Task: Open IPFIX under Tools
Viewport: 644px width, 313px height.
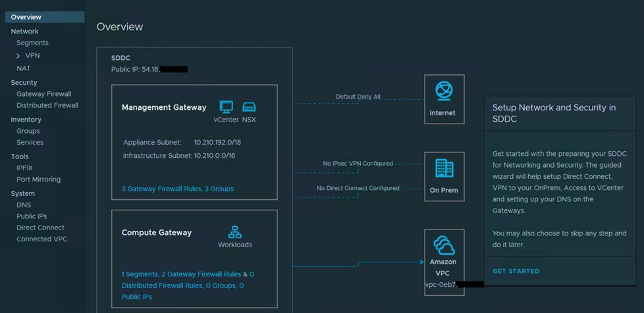Action: pyautogui.click(x=24, y=168)
